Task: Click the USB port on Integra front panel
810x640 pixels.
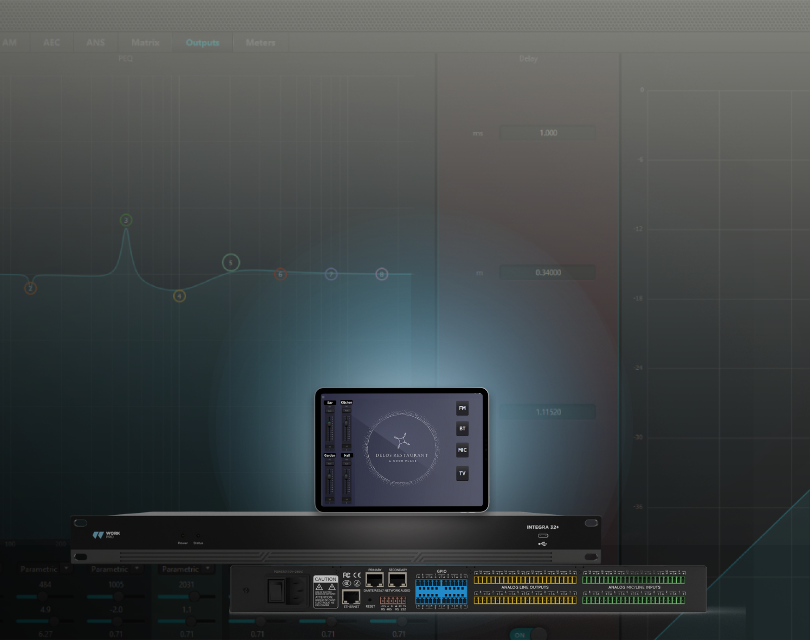Action: tap(542, 540)
